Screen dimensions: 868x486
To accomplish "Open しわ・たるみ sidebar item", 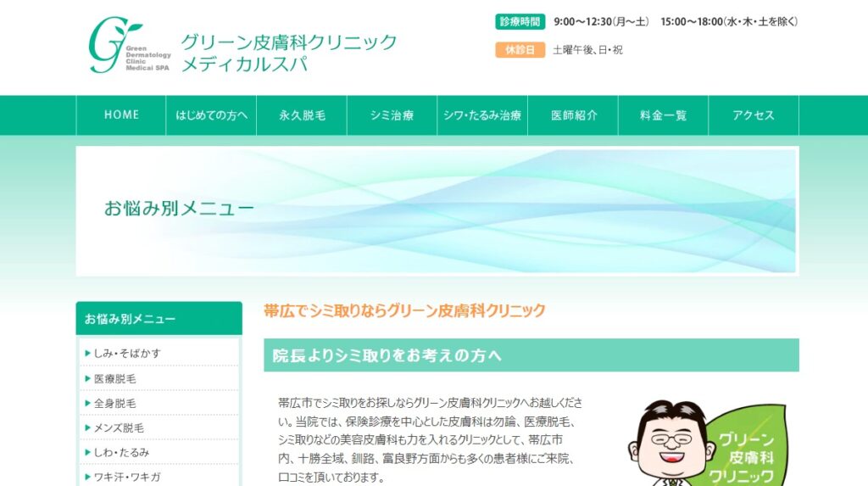I will [x=122, y=452].
